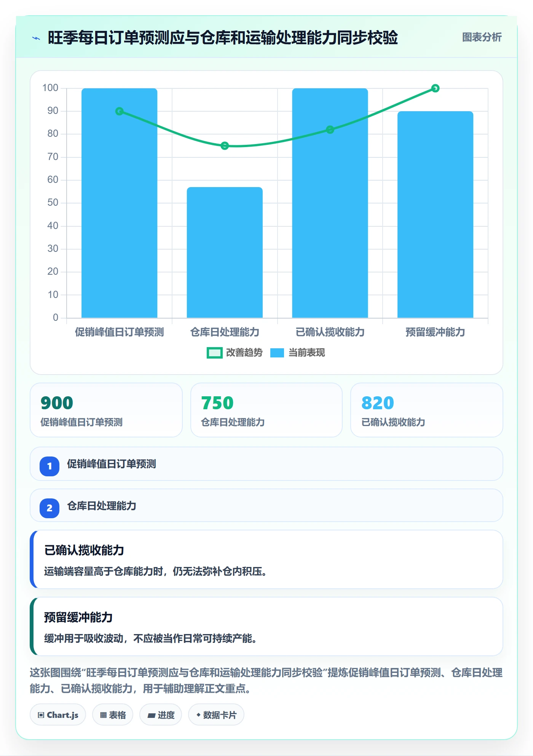Click the x-axis label 已确认揽收能力

[330, 332]
